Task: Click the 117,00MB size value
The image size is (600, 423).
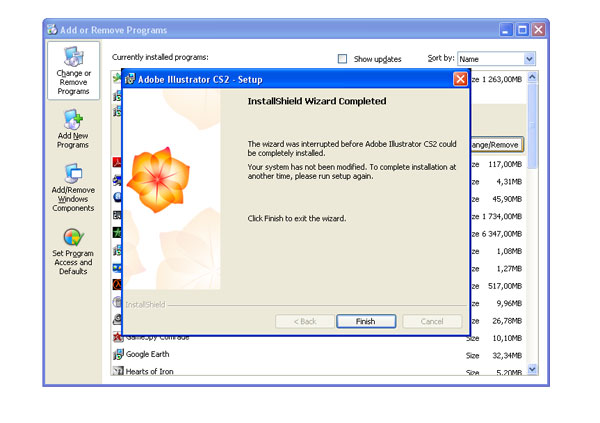Action: [505, 164]
